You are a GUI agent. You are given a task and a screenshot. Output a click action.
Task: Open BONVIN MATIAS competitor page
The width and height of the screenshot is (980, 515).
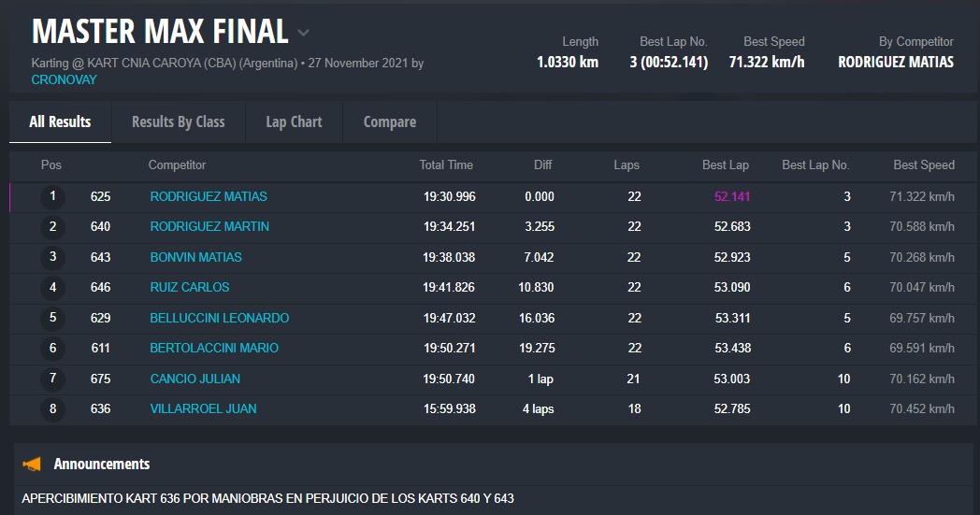pyautogui.click(x=195, y=257)
